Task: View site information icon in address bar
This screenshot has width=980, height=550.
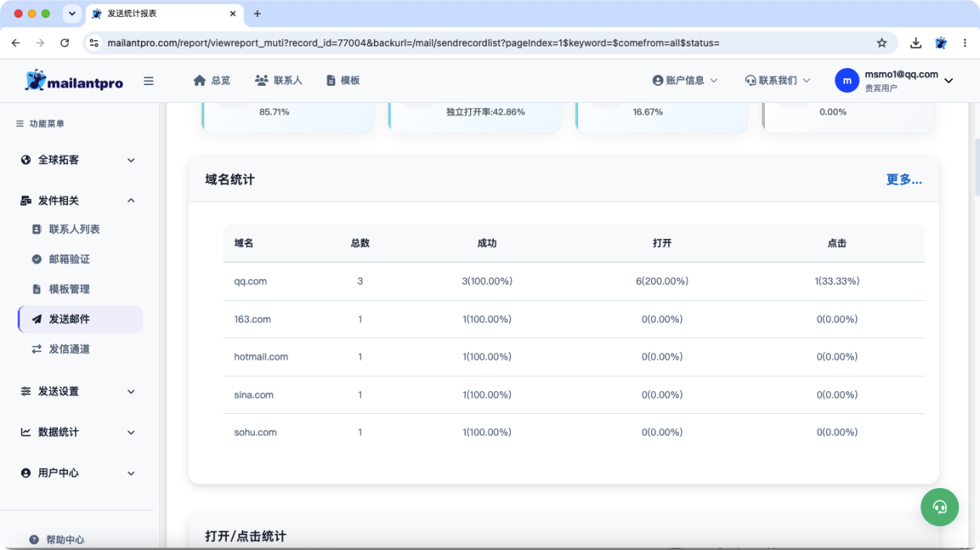Action: point(94,43)
